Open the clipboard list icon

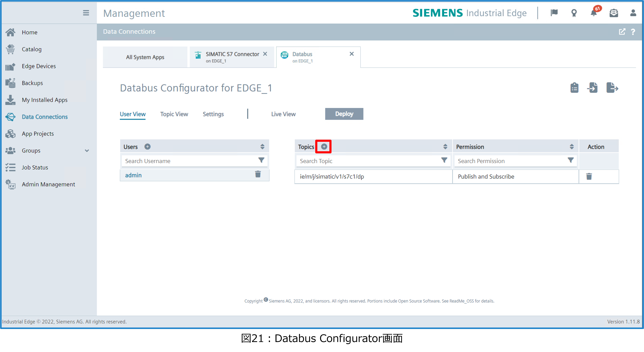(x=574, y=88)
